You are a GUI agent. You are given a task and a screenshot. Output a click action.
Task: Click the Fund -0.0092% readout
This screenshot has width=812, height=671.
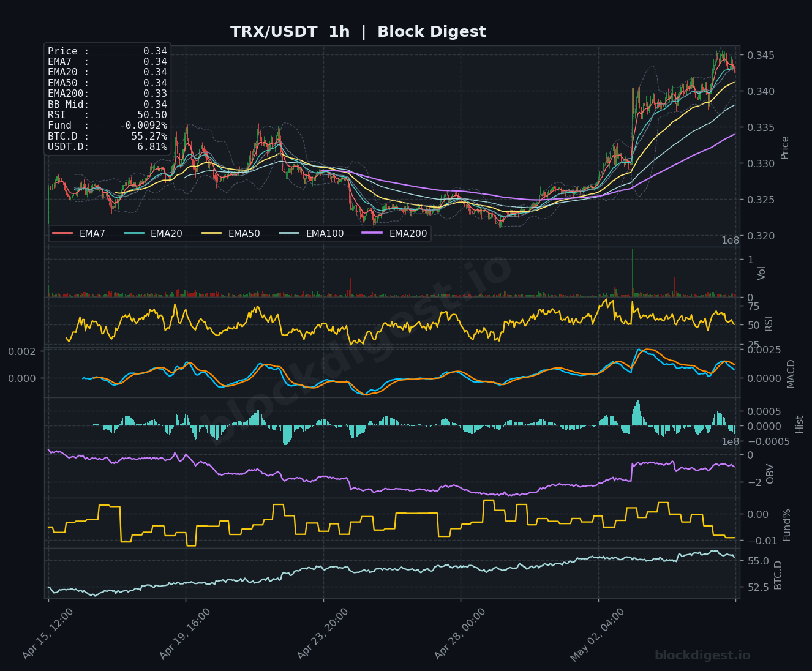click(107, 126)
